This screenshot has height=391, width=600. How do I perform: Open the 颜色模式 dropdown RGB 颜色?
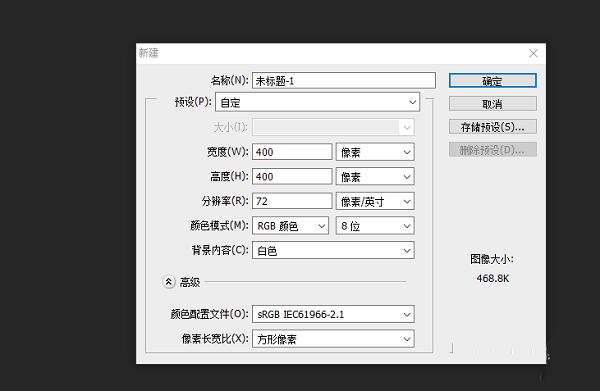tap(290, 226)
